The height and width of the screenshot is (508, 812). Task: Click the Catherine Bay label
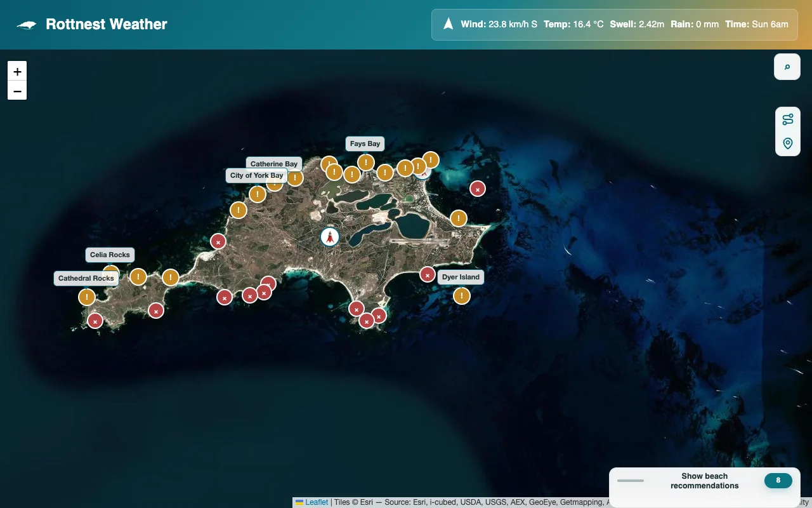pos(274,164)
